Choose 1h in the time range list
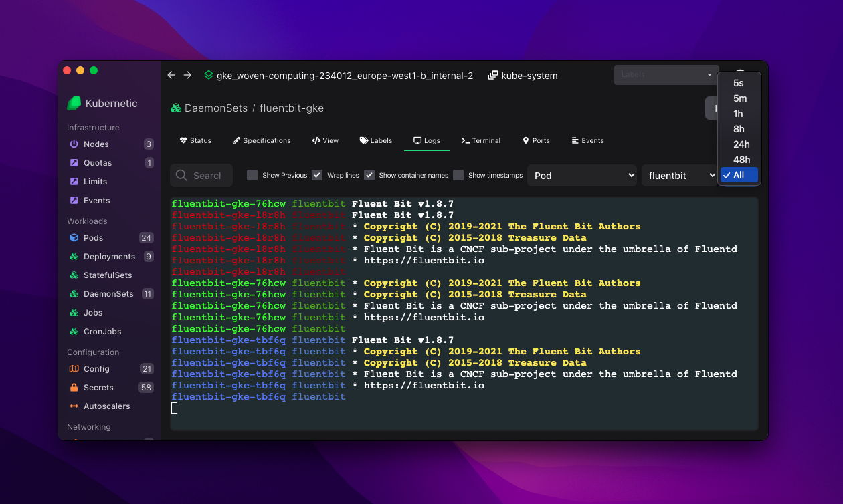Screen dimensions: 843x504 pos(739,114)
